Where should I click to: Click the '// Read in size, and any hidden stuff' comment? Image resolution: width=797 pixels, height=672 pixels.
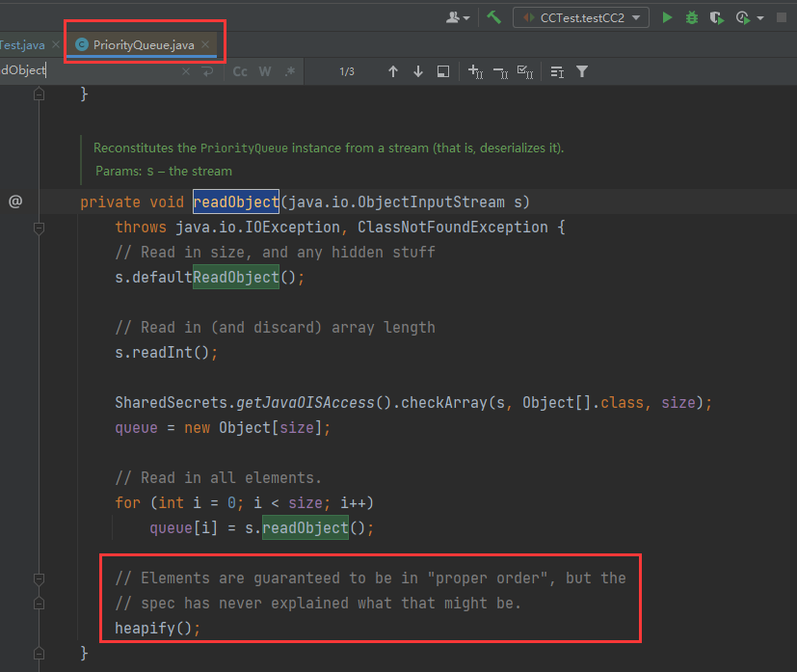coord(275,253)
